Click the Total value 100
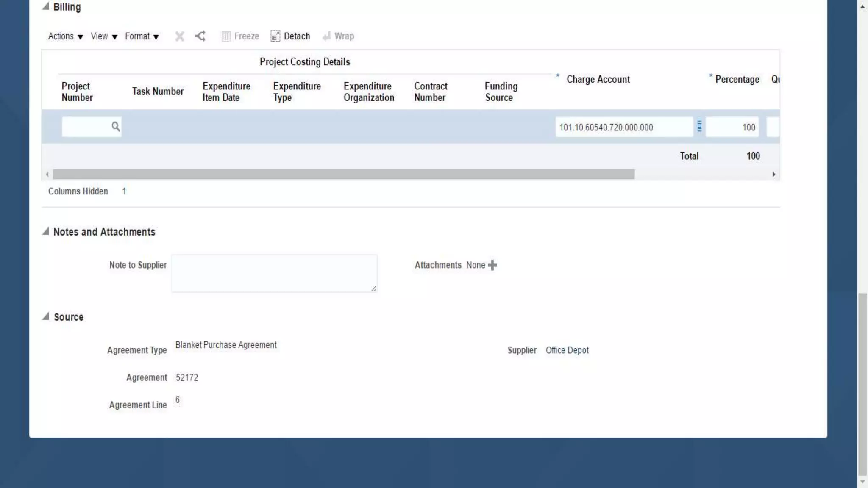The height and width of the screenshot is (488, 868). [x=753, y=156]
